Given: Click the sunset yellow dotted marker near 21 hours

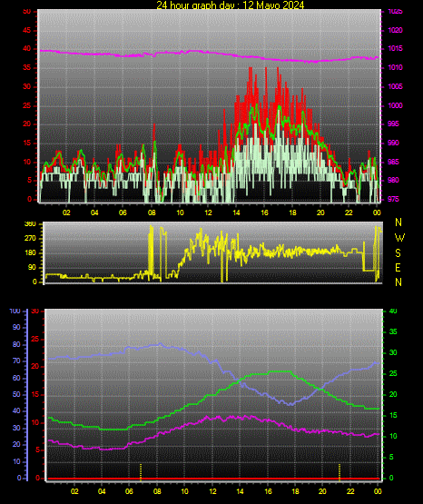Looking at the screenshot, I should click(339, 471).
